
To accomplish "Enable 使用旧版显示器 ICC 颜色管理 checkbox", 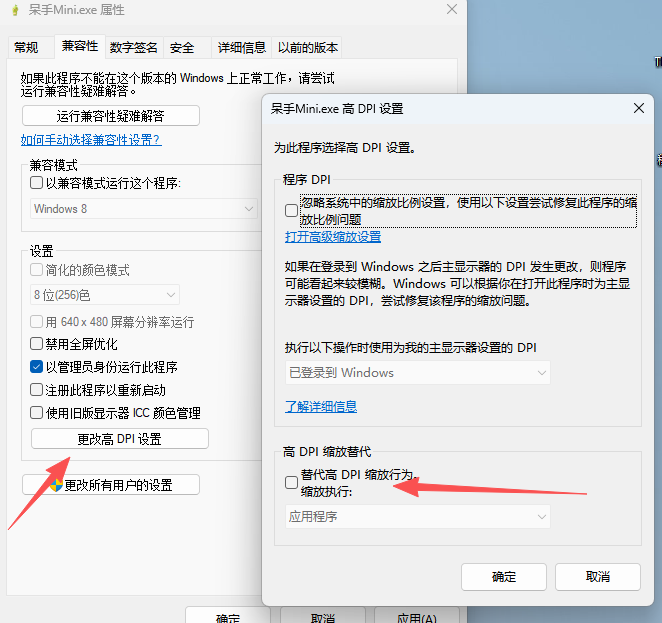I will coord(36,412).
